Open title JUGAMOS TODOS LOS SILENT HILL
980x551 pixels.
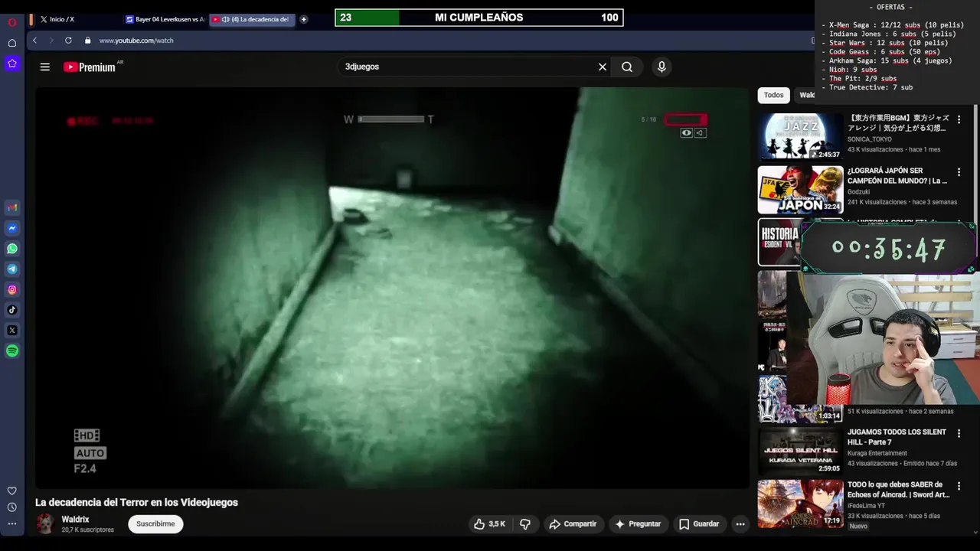point(897,437)
